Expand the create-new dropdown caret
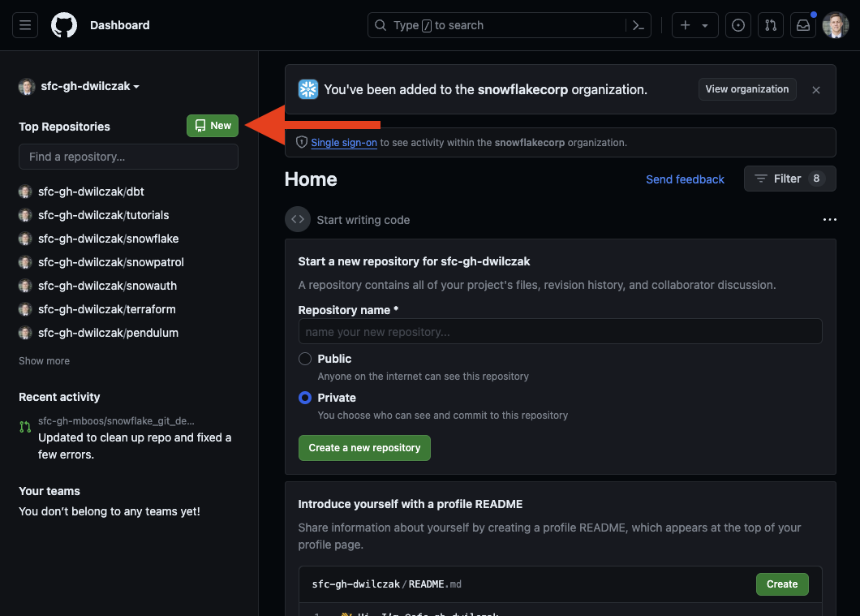Screen dimensions: 860x616 click(x=705, y=25)
